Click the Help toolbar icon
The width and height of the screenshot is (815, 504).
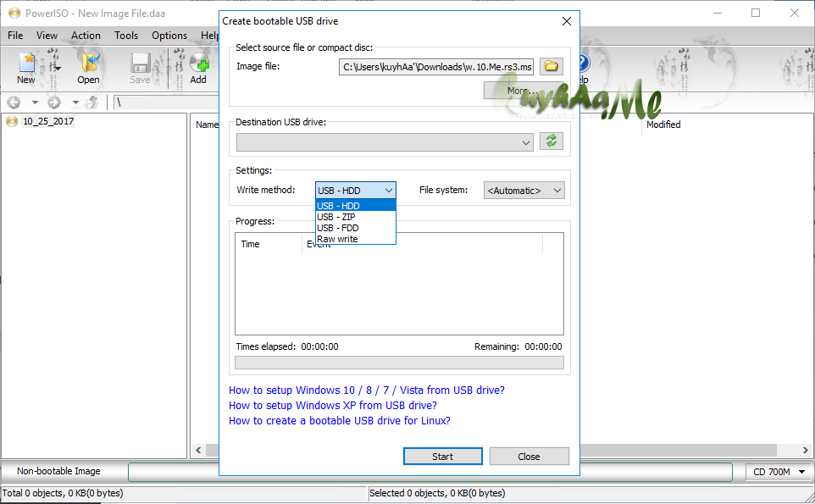[x=583, y=68]
